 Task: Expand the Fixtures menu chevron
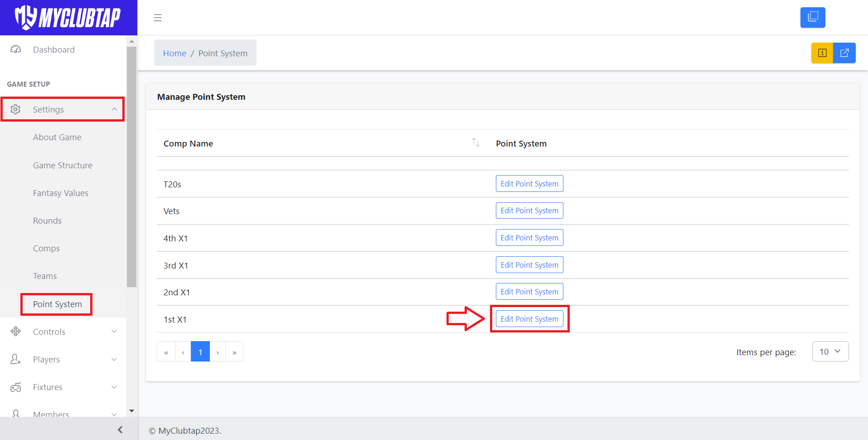point(114,387)
